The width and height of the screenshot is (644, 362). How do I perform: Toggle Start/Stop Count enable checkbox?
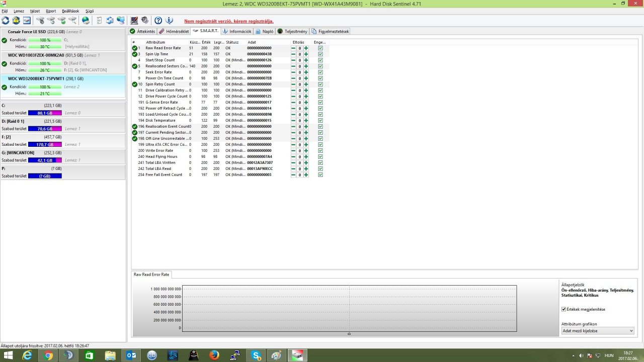coord(320,60)
